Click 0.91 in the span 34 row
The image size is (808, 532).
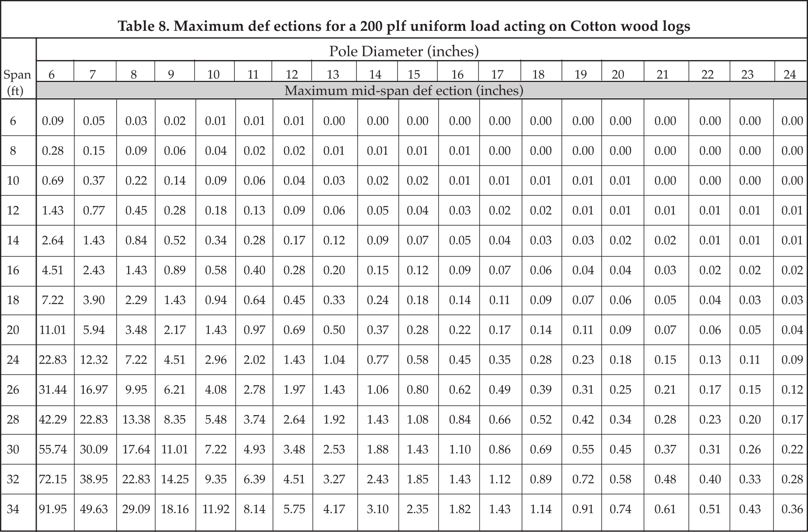583,509
